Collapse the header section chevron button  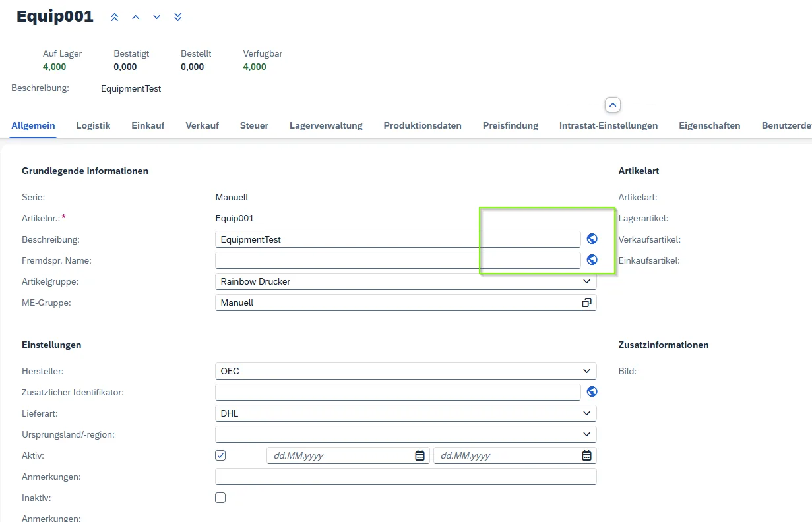612,105
